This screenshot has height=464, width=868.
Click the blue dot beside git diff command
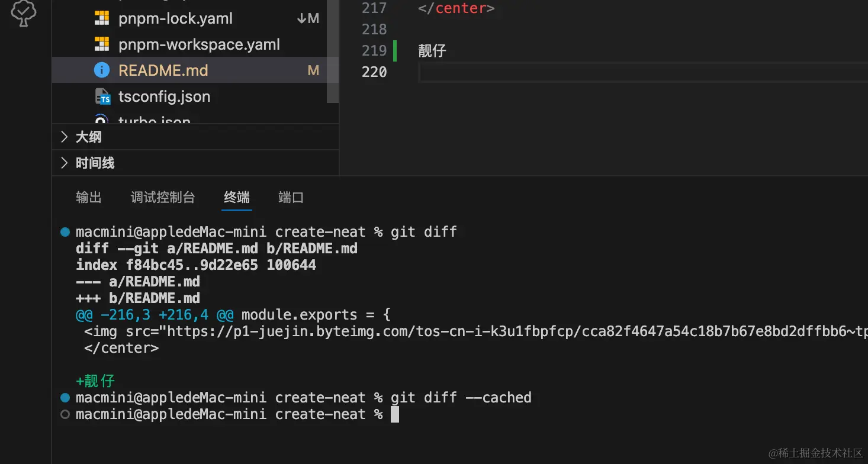click(x=65, y=231)
